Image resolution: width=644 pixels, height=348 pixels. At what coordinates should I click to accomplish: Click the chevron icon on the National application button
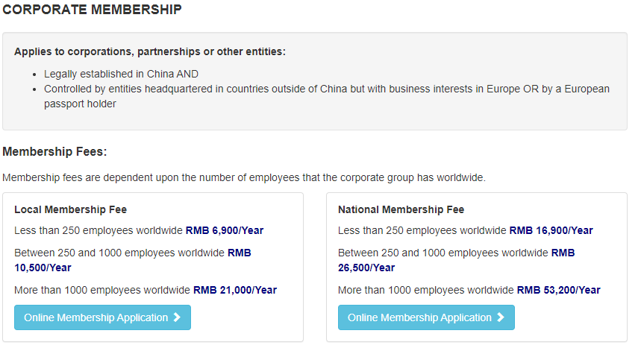(x=501, y=317)
